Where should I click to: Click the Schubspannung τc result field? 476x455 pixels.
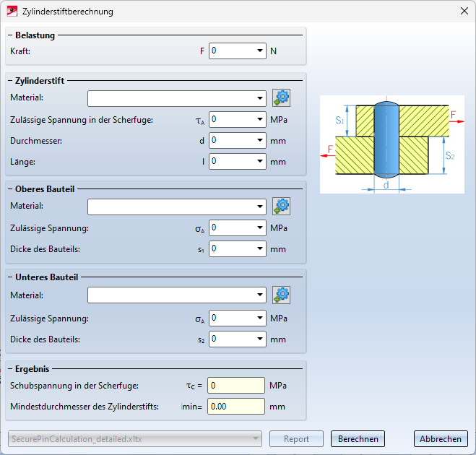pyautogui.click(x=236, y=386)
